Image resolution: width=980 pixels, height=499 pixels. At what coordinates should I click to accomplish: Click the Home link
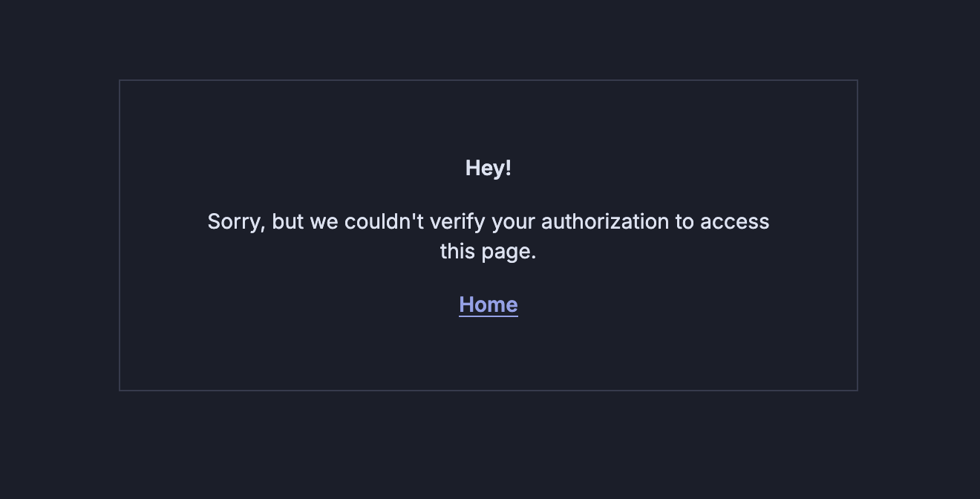click(488, 304)
